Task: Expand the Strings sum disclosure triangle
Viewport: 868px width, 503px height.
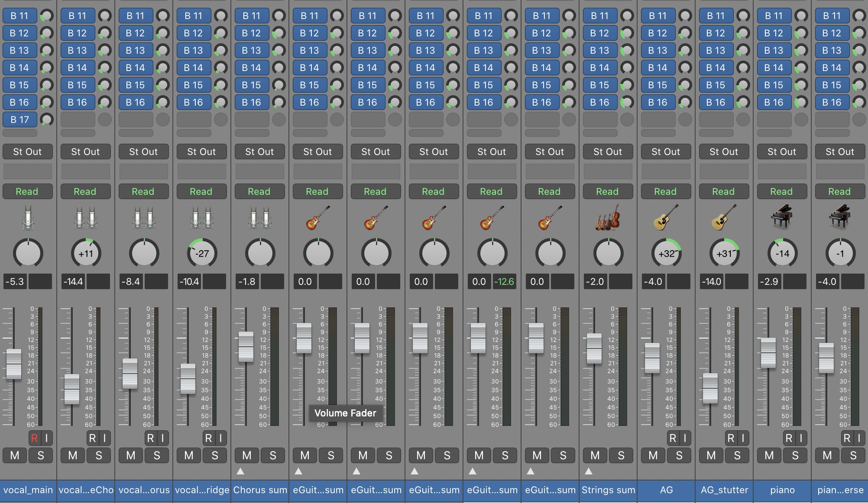Action: click(589, 471)
